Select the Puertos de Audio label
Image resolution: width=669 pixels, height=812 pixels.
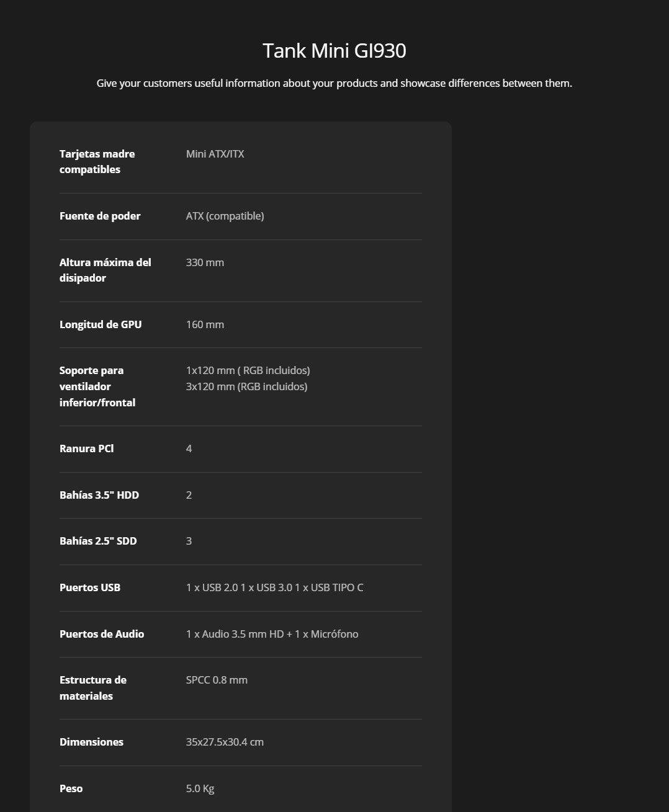102,634
